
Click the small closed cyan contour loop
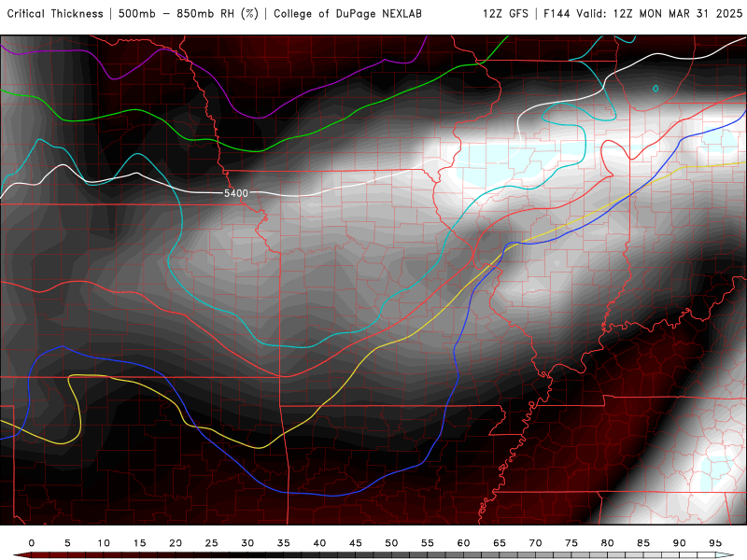point(655,88)
